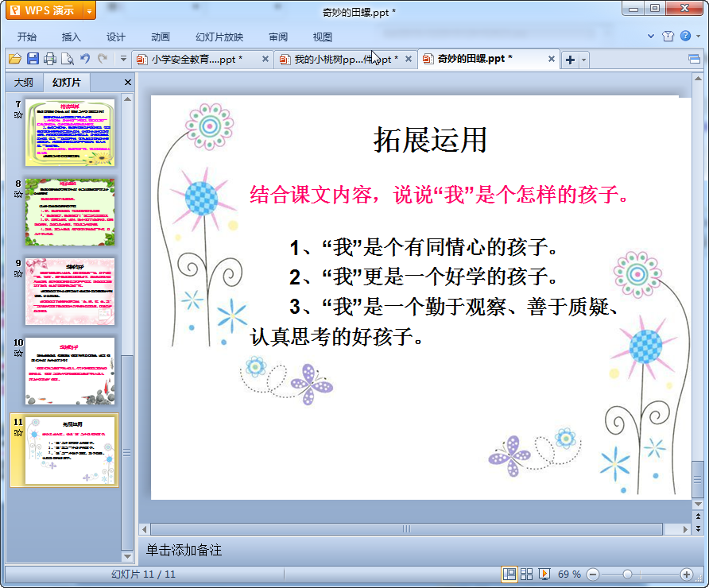
Task: Add a new document tab with plus button
Action: pyautogui.click(x=570, y=60)
